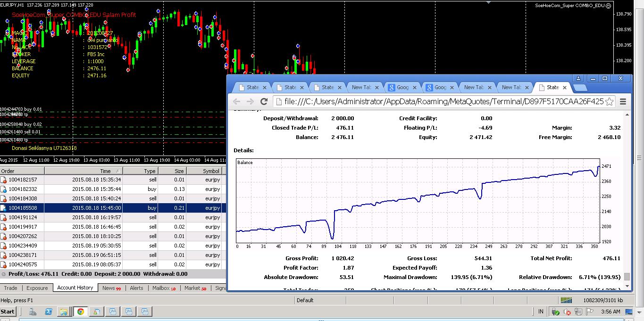Select order 1004191124 in account history
Viewport: 644px width, 321px height.
[23, 217]
